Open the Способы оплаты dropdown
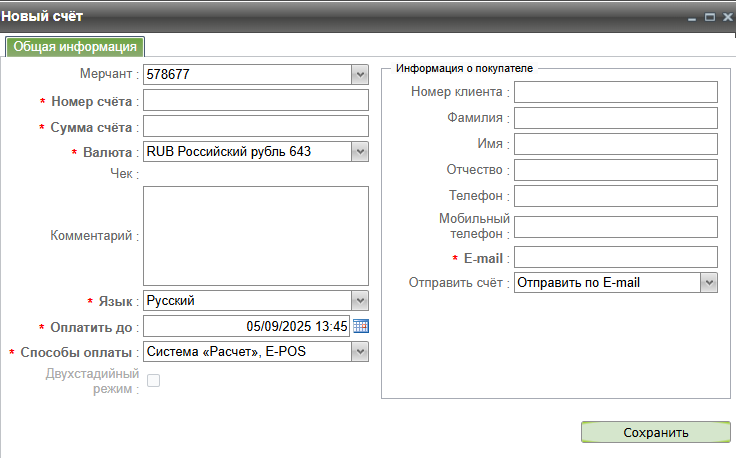 [360, 352]
